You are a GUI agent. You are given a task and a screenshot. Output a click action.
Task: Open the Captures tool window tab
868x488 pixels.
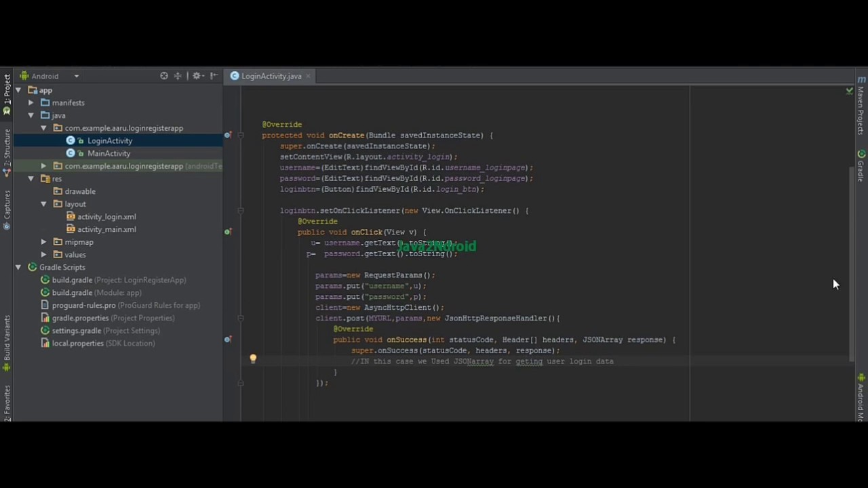[7, 209]
